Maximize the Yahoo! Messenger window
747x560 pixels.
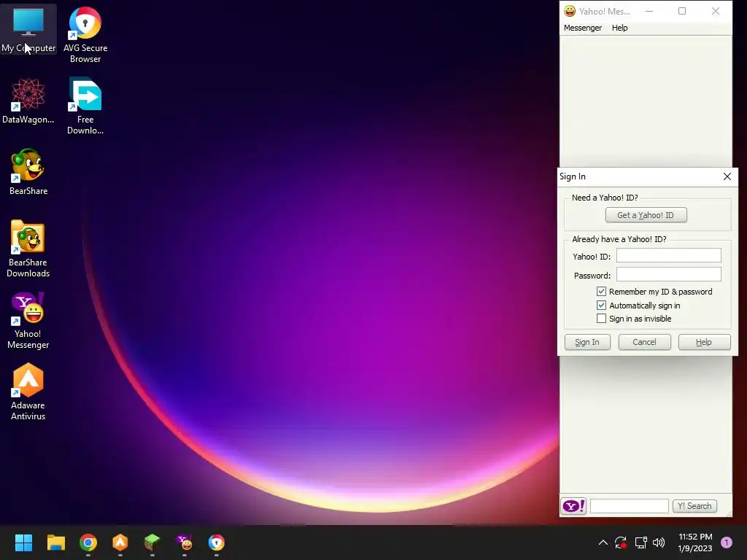click(682, 11)
